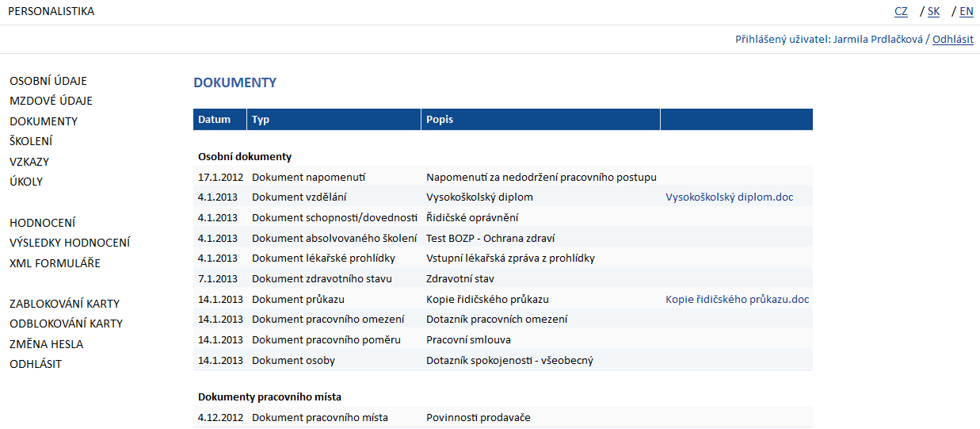The image size is (980, 429).
Task: Open the Osobní údaje menu item
Action: [x=48, y=81]
